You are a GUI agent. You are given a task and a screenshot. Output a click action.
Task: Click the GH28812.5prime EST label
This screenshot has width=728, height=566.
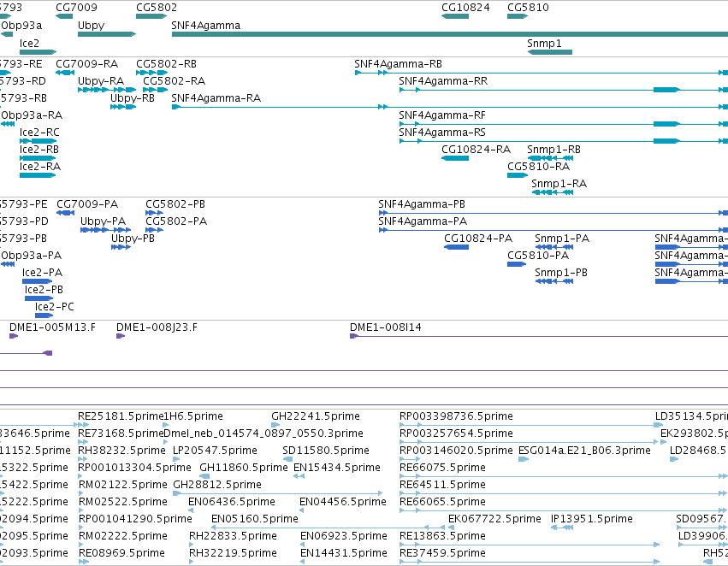coord(216,485)
